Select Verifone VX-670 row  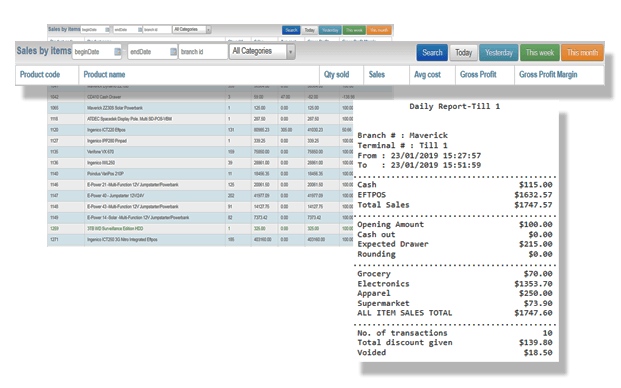[x=200, y=152]
